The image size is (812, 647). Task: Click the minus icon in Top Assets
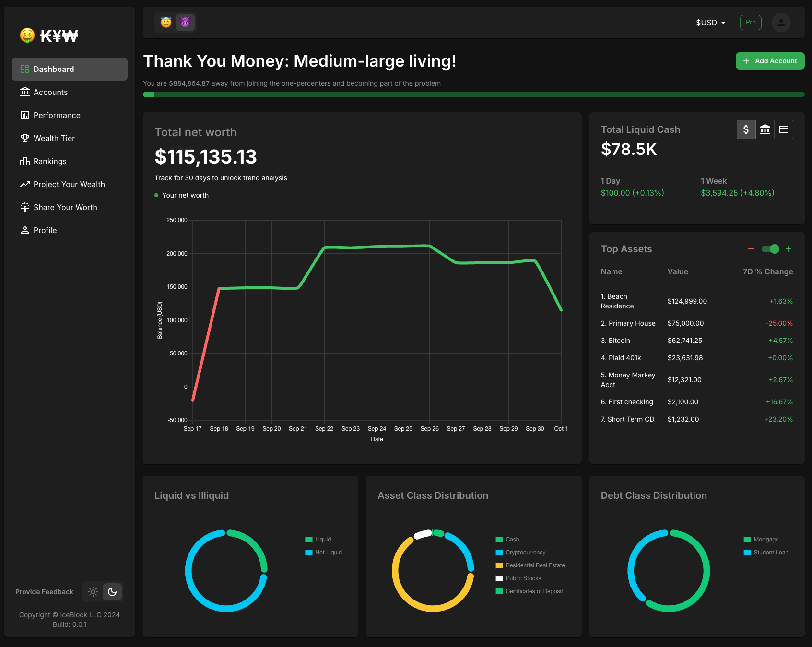[x=751, y=249]
